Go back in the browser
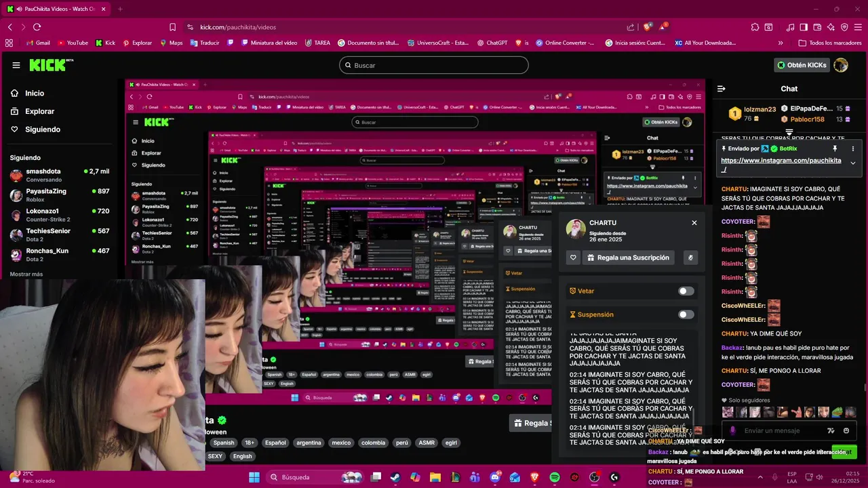Image resolution: width=868 pixels, height=488 pixels. 9,27
